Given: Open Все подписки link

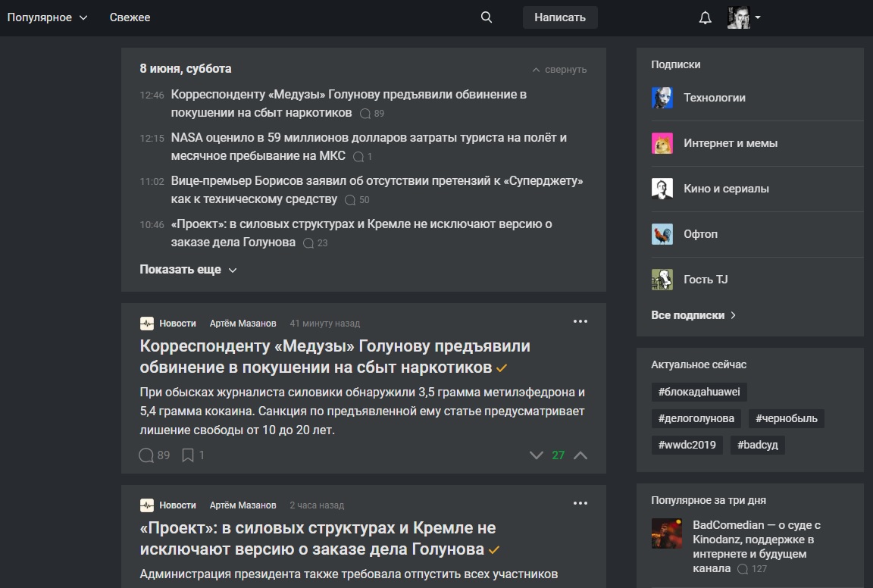Looking at the screenshot, I should (690, 314).
